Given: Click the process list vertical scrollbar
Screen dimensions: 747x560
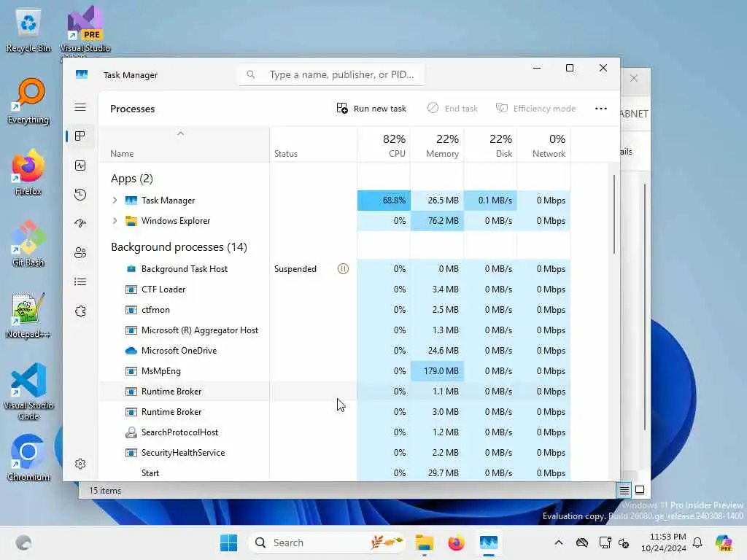Looking at the screenshot, I should click(614, 214).
